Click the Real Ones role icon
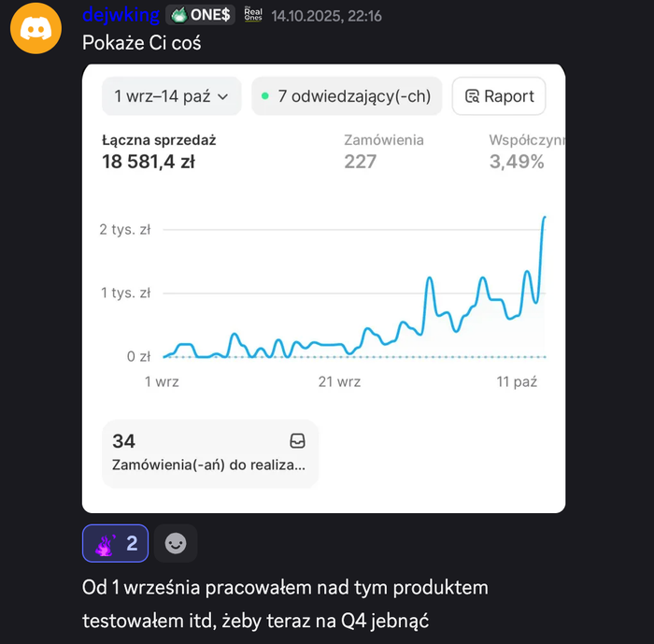The height and width of the screenshot is (644, 654). coord(252,14)
